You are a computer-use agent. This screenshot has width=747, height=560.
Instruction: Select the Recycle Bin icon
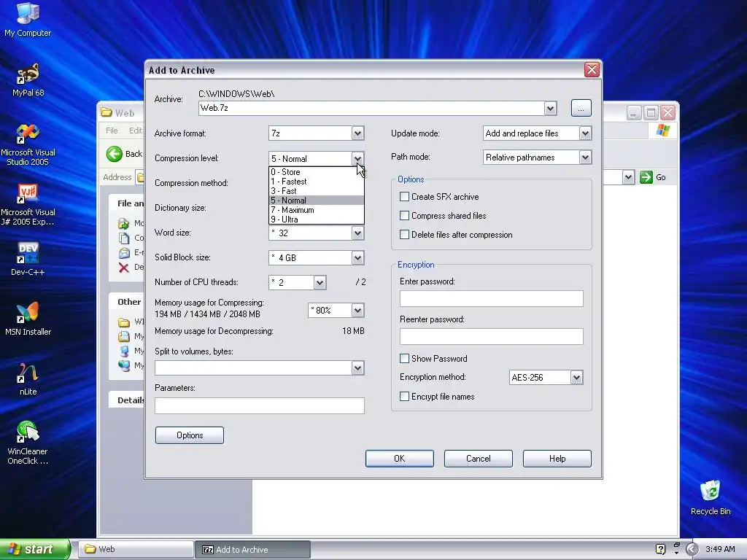(711, 497)
